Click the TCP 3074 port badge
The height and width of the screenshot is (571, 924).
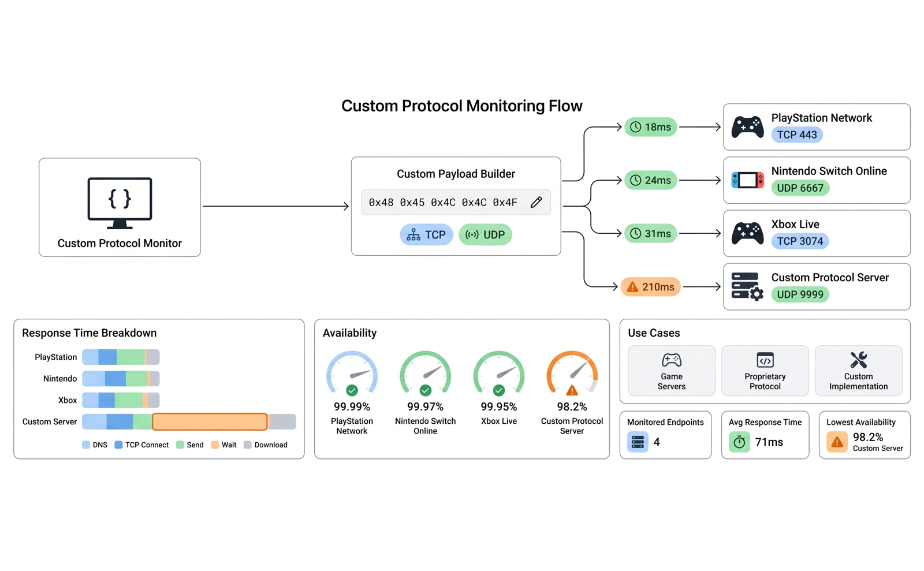coord(800,241)
